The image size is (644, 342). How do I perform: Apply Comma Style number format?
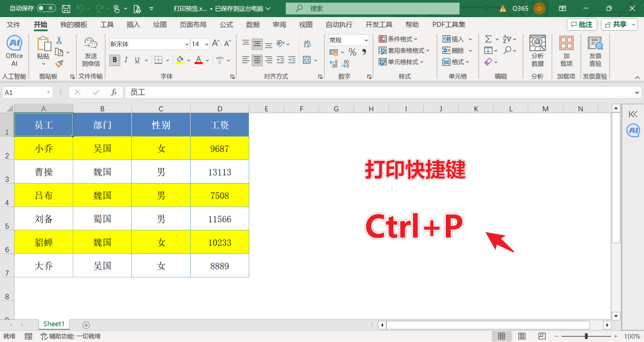point(364,52)
